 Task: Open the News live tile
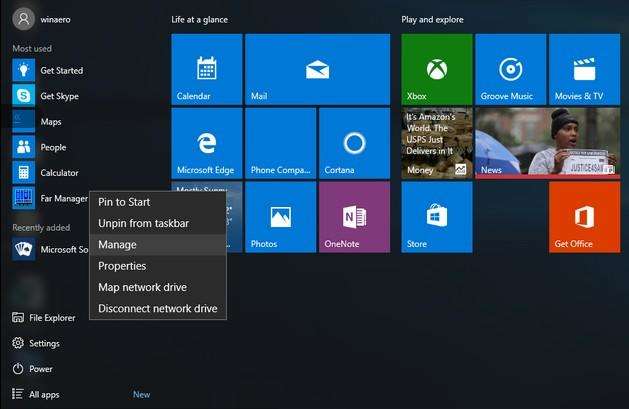548,143
